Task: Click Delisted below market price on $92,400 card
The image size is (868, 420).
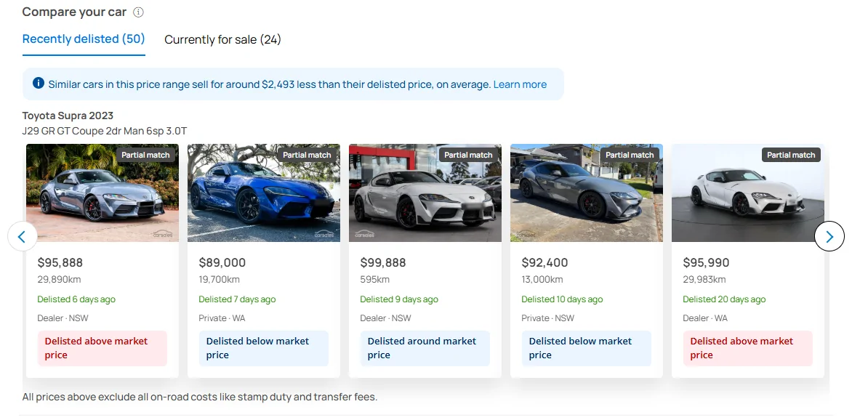Action: 586,348
